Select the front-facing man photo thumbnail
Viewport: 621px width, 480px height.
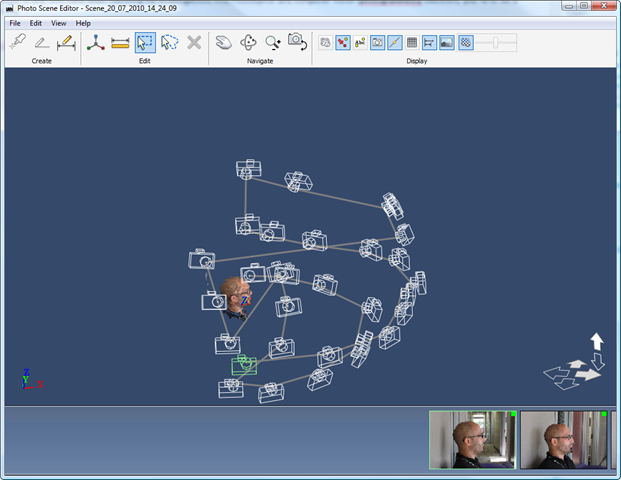coord(471,439)
